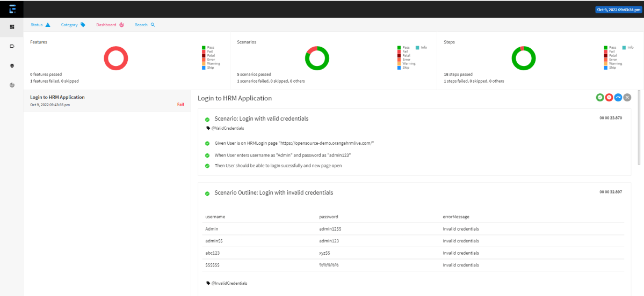Open Search in the top menu

click(x=144, y=25)
